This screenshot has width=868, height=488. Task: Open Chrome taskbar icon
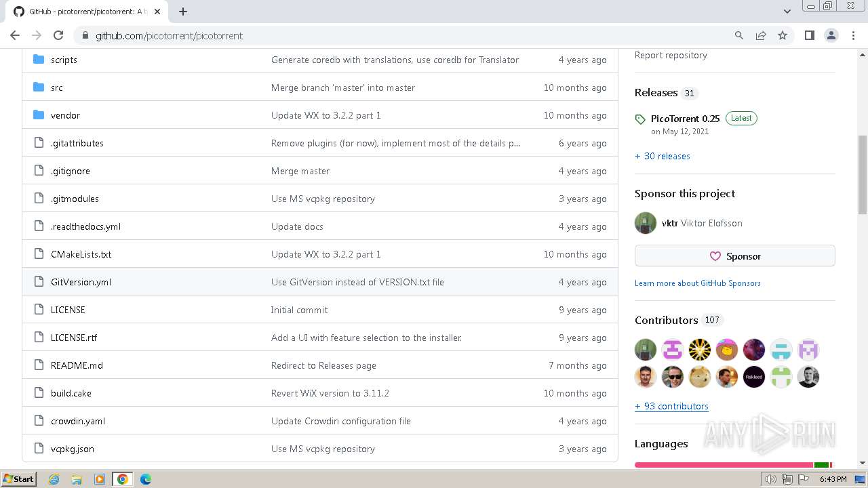click(123, 479)
